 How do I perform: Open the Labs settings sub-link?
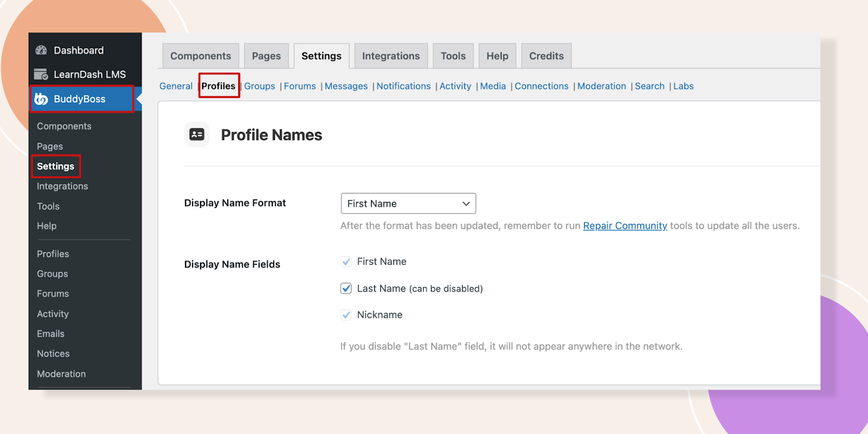[x=684, y=86]
